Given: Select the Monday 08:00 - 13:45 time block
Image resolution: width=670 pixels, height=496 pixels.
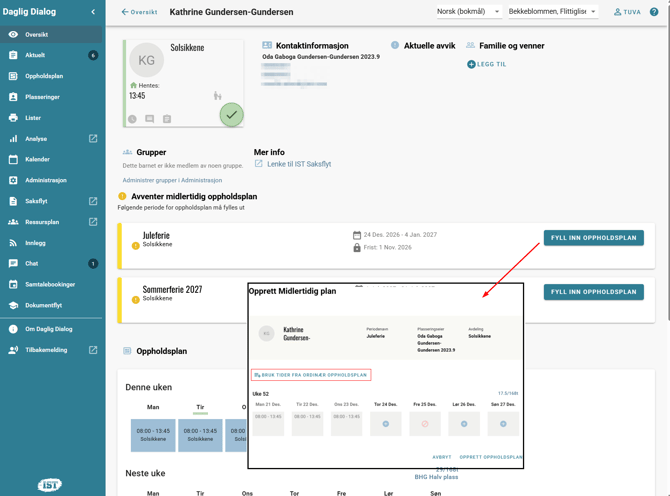Looking at the screenshot, I should [x=153, y=435].
